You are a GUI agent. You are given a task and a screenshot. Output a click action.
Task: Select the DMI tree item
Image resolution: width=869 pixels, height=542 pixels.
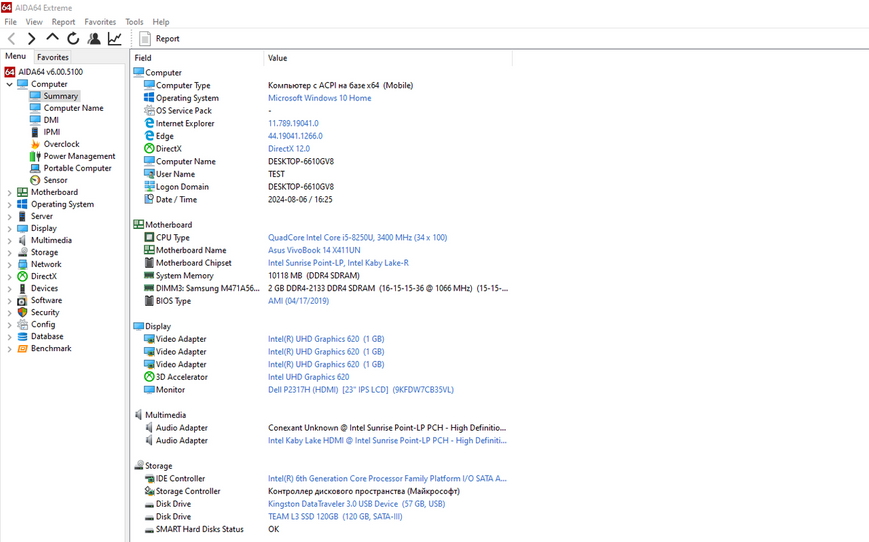(51, 120)
